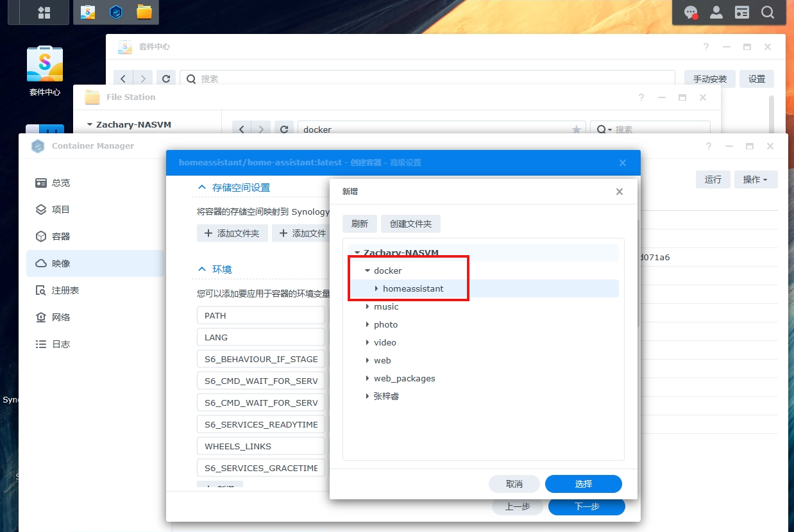Collapse the 环境 section

pos(202,270)
